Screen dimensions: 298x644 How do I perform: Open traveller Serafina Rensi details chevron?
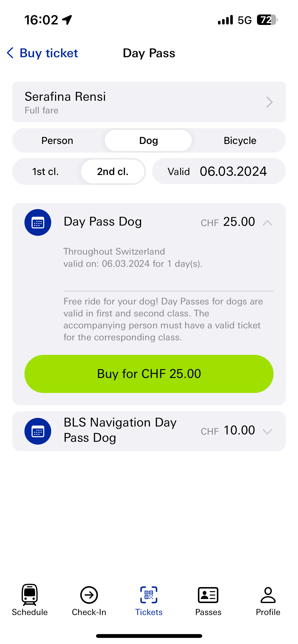(269, 102)
